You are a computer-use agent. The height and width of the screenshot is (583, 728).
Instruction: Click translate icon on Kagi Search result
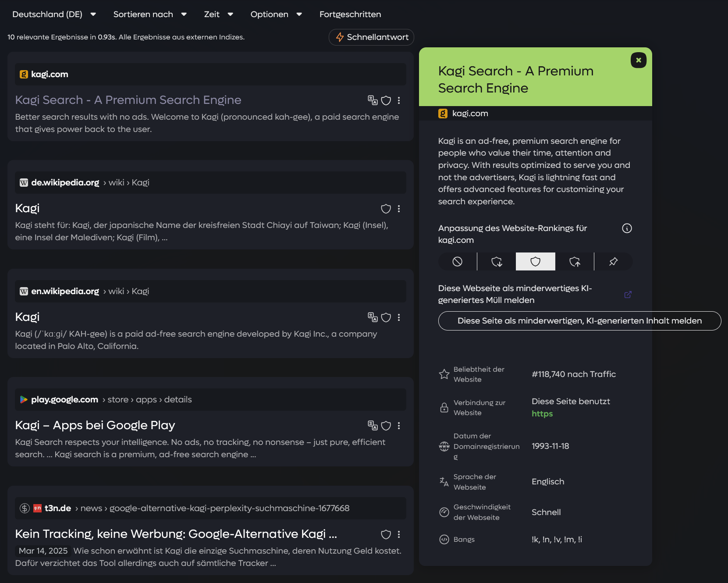pyautogui.click(x=373, y=100)
